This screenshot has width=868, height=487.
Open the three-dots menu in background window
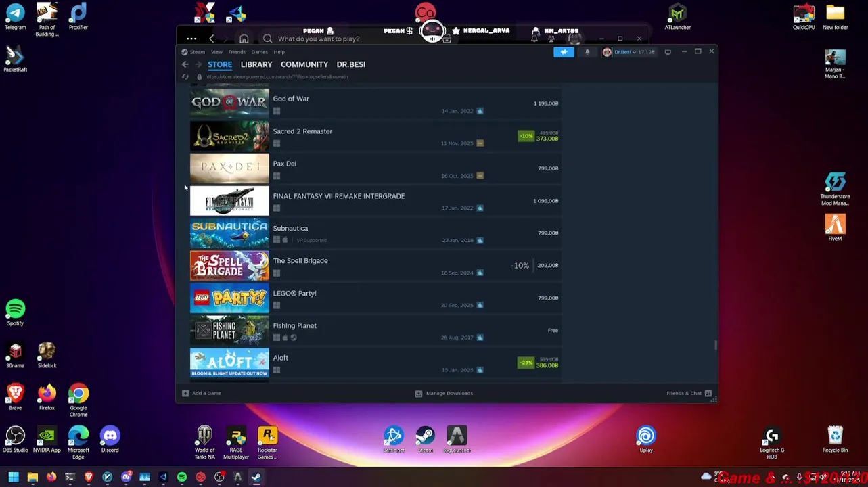click(x=191, y=39)
